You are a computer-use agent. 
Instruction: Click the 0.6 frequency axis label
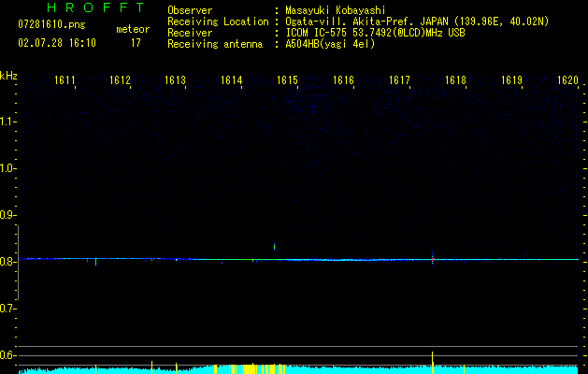[7, 355]
